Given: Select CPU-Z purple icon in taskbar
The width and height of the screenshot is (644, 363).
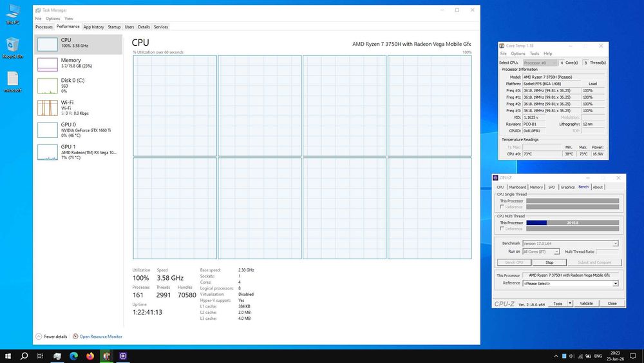Looking at the screenshot, I should (x=123, y=356).
